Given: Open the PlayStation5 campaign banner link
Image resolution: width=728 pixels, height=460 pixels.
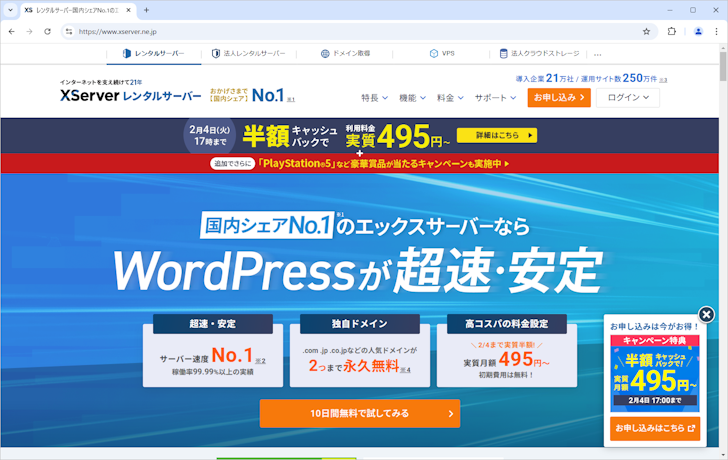Looking at the screenshot, I should [x=360, y=163].
